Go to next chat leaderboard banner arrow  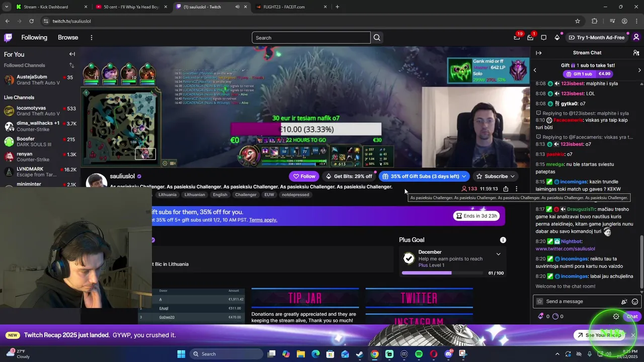[639, 70]
